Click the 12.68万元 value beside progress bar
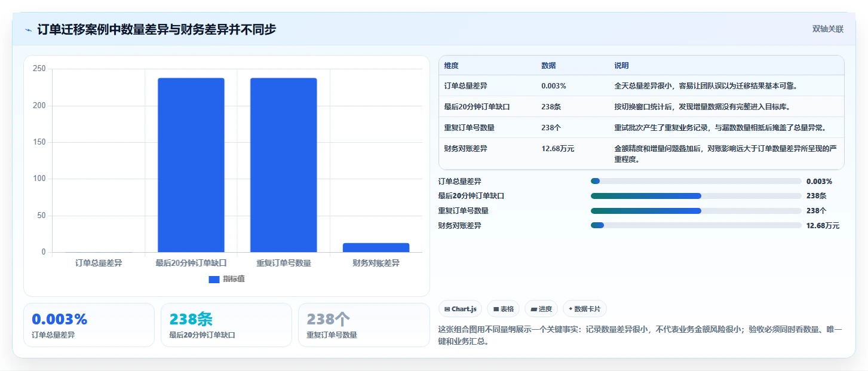Screen dimensions: 868x371 pos(823,225)
